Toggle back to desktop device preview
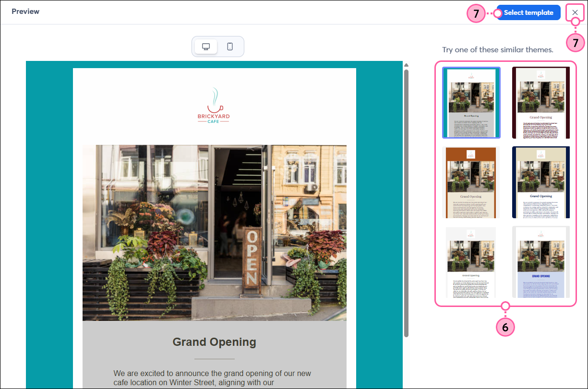The width and height of the screenshot is (588, 389). tap(206, 47)
